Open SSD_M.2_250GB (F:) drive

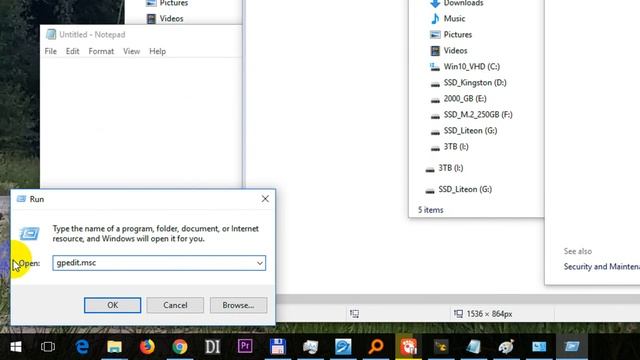pyautogui.click(x=478, y=115)
